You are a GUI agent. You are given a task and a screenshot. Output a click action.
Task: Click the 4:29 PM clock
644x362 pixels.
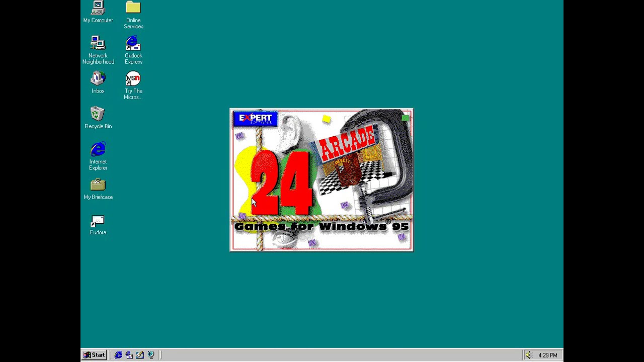click(547, 355)
